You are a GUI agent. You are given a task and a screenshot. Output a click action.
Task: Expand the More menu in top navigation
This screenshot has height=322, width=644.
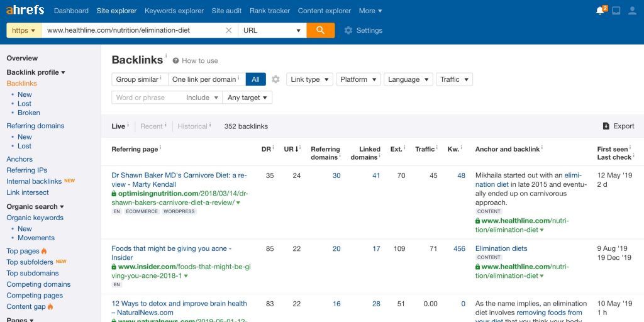tap(370, 11)
